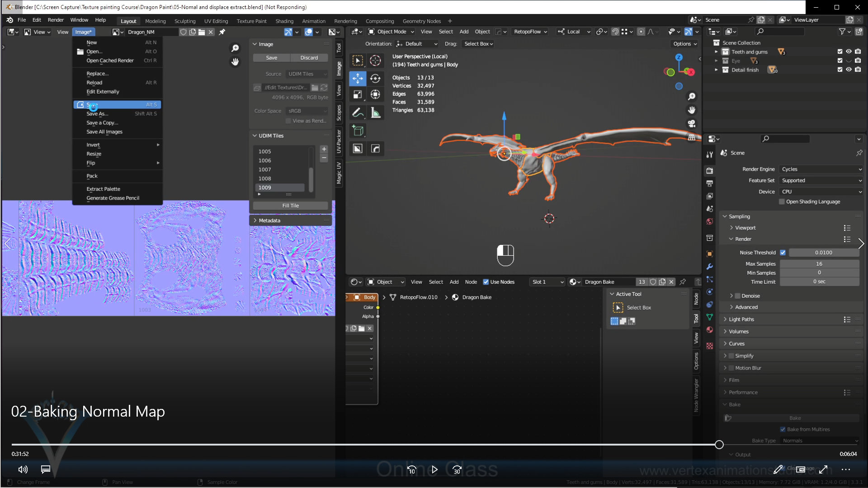The height and width of the screenshot is (488, 868).
Task: Open Texture properties checker tab
Action: point(710,346)
